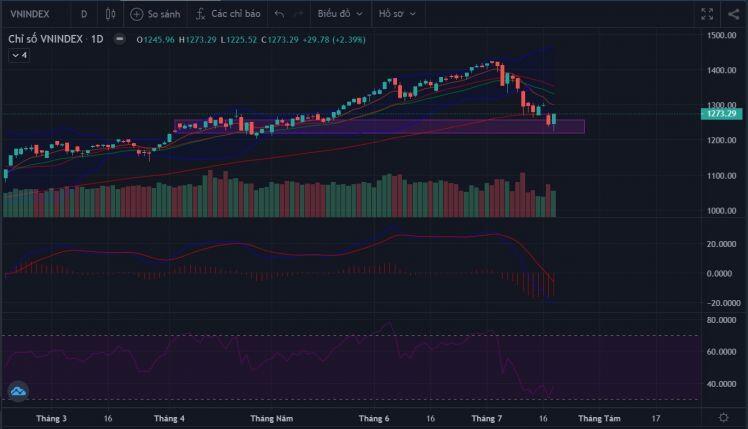Open the Biểu đồ dropdown menu
748x429 pixels.
340,14
